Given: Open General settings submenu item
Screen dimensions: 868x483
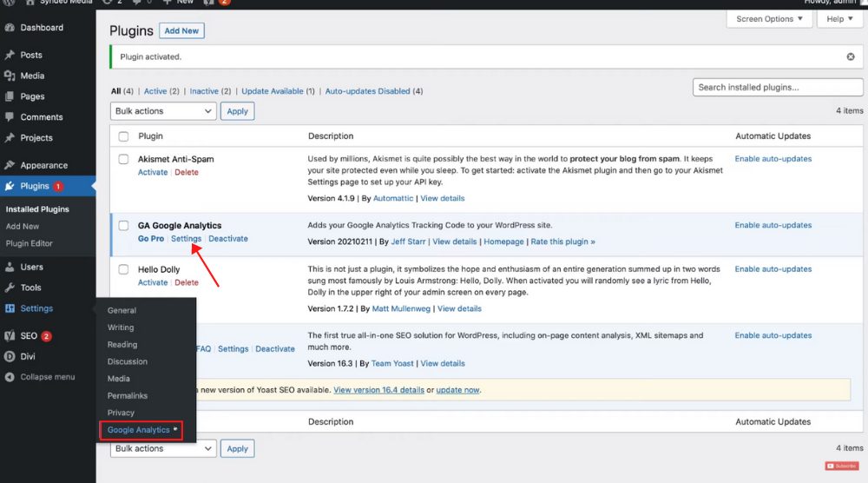Looking at the screenshot, I should click(122, 310).
